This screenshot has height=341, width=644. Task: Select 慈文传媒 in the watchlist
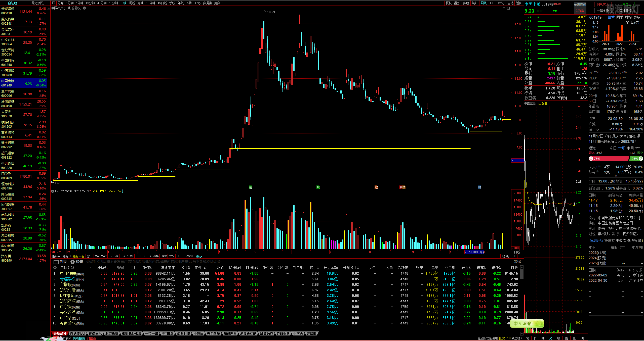(x=23, y=21)
